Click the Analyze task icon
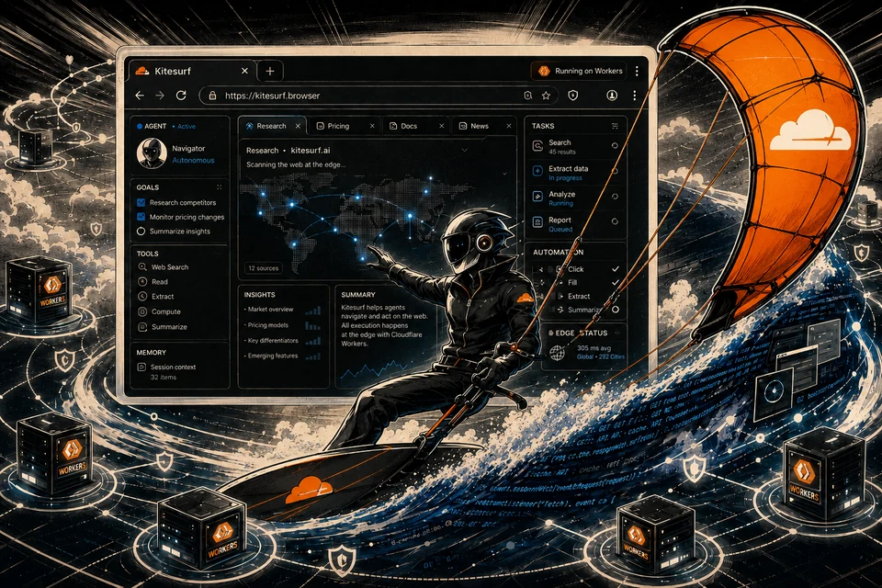 coord(537,197)
